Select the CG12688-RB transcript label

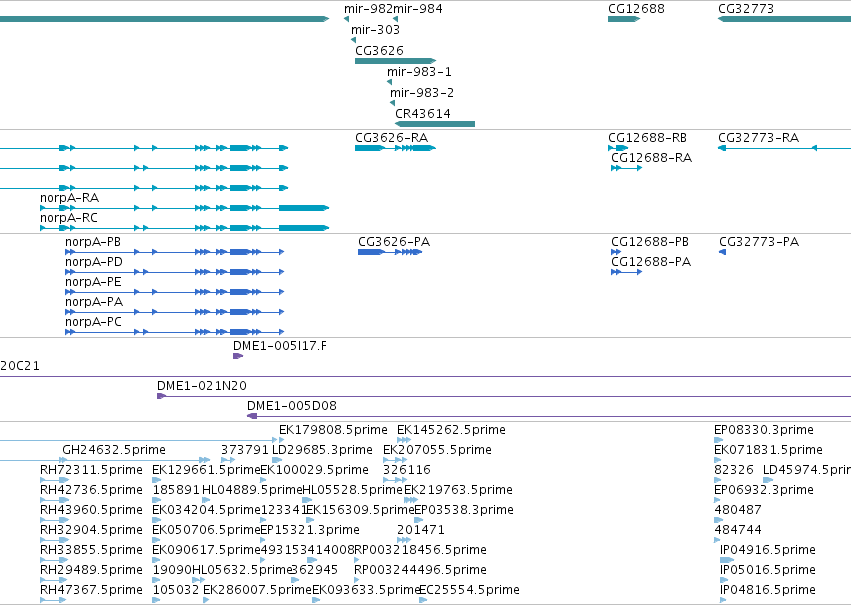[x=647, y=138]
